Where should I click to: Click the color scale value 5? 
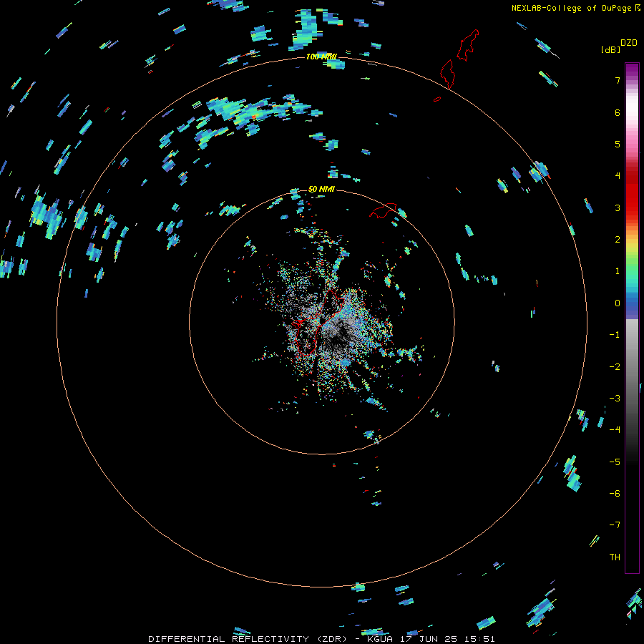point(618,144)
